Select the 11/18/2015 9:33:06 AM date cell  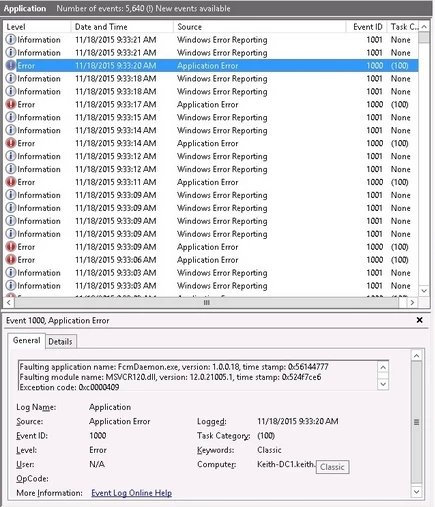pos(116,260)
